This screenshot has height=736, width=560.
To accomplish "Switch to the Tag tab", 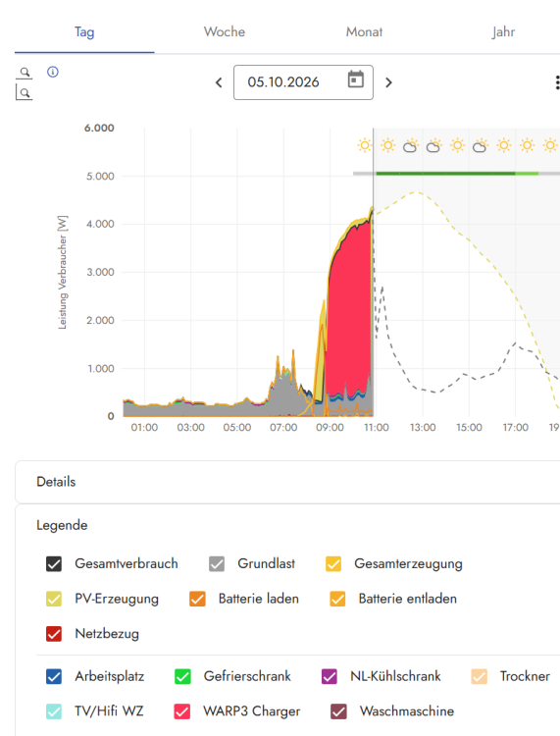I will [x=84, y=32].
